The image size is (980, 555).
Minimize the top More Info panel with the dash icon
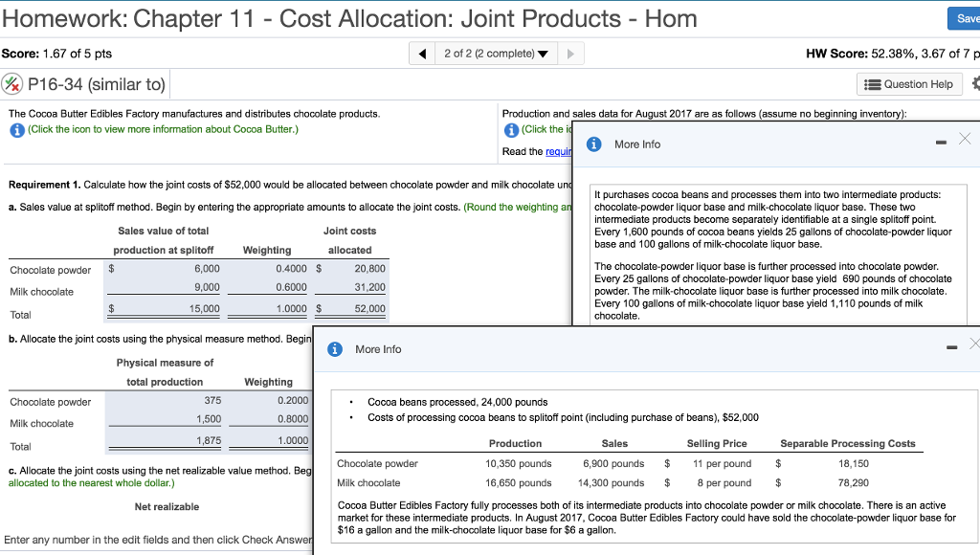[942, 144]
